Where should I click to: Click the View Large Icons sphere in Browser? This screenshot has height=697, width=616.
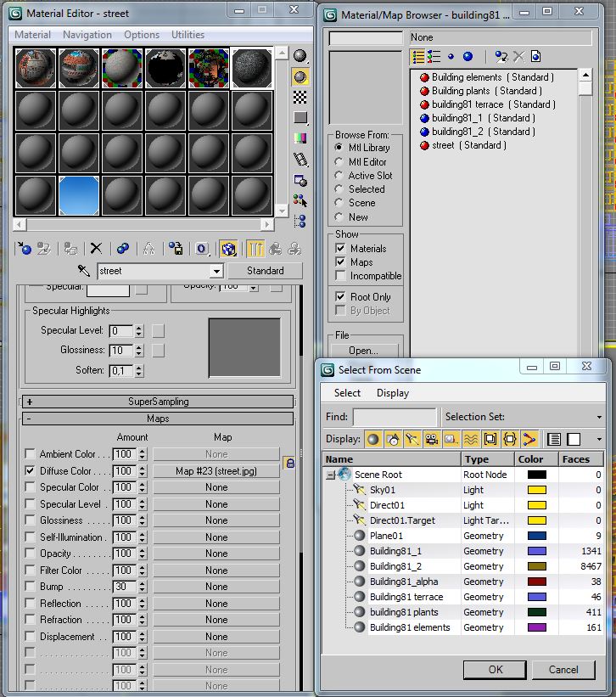[468, 56]
